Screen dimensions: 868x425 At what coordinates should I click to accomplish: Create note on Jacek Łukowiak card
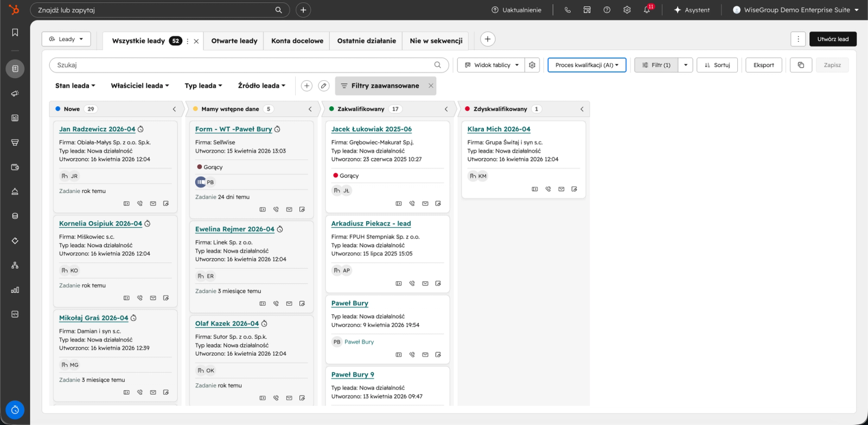coord(438,203)
